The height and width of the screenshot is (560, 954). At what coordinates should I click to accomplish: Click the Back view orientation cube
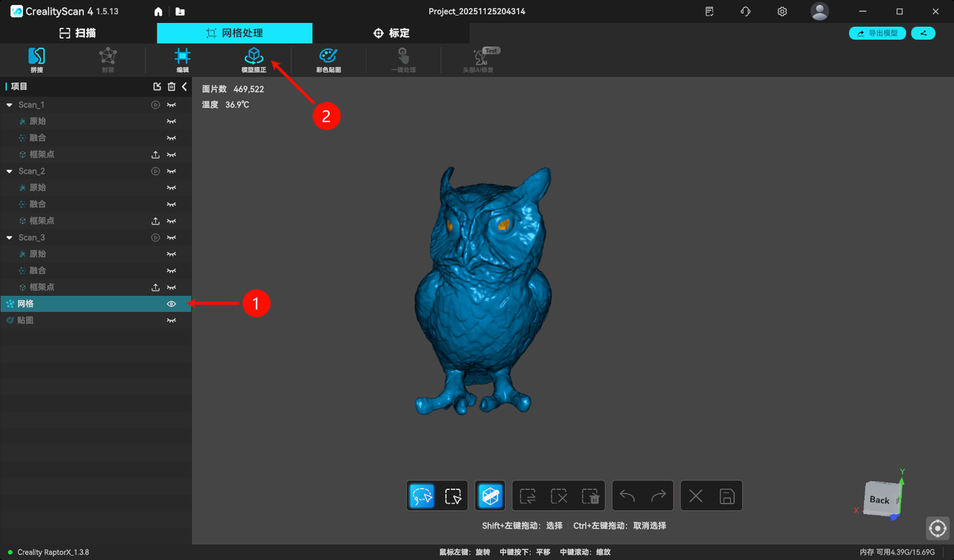click(880, 499)
